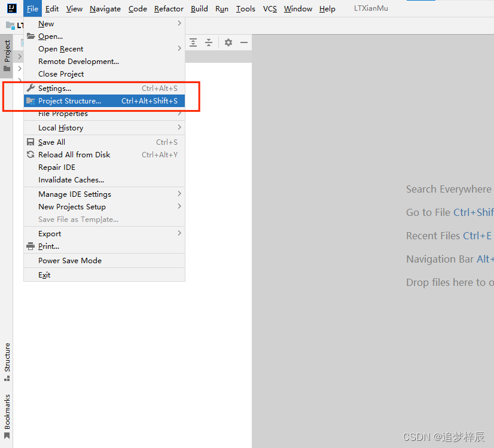Open the Refactor menu
Image resolution: width=494 pixels, height=448 pixels.
click(x=169, y=9)
